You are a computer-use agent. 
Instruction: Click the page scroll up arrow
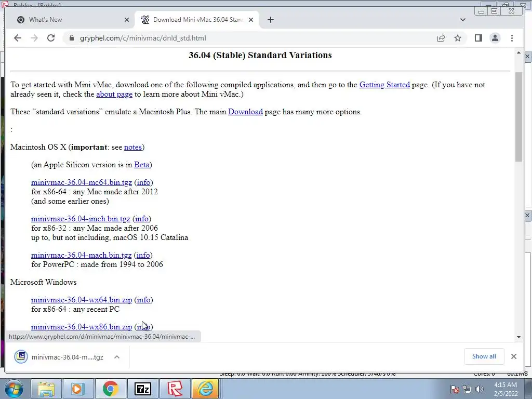pyautogui.click(x=518, y=52)
